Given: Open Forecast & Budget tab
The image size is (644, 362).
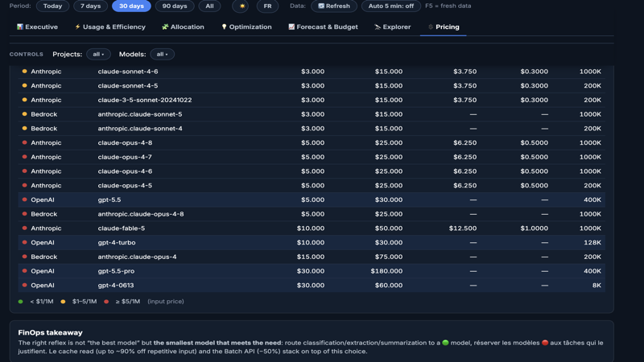Looking at the screenshot, I should click(324, 27).
